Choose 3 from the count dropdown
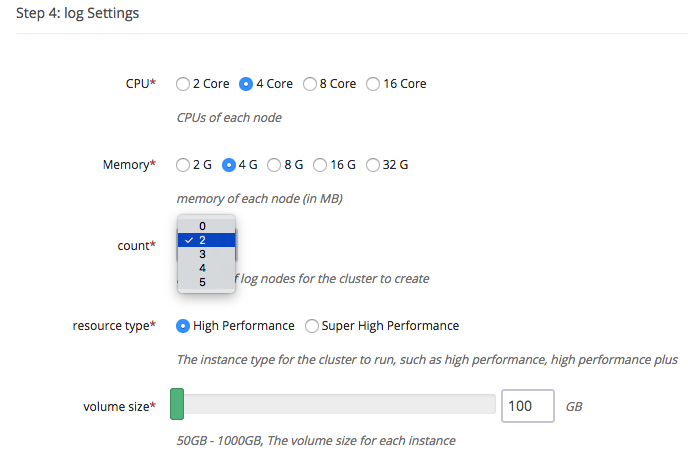The height and width of the screenshot is (465, 688). pos(206,254)
